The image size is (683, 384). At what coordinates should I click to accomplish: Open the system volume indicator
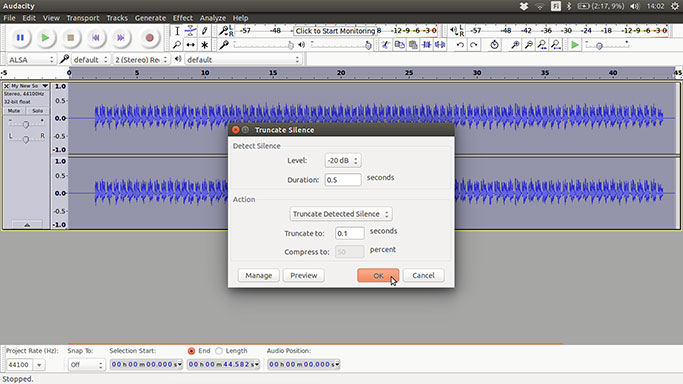pos(635,6)
